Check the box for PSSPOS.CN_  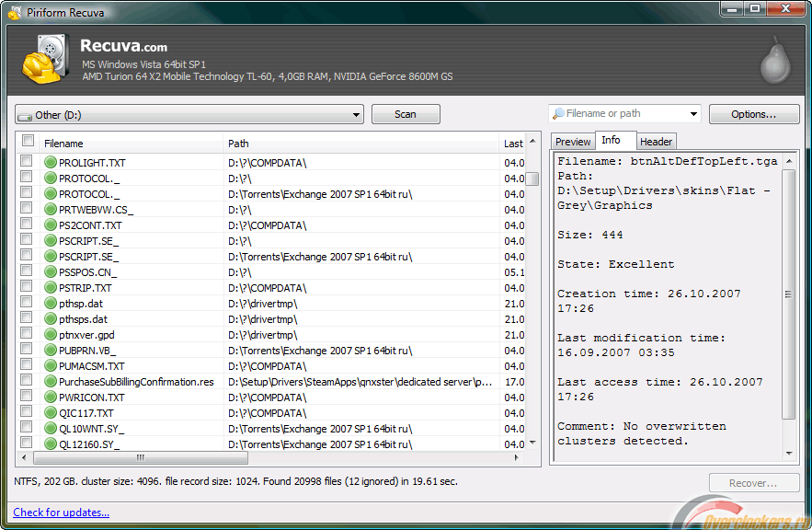click(26, 271)
